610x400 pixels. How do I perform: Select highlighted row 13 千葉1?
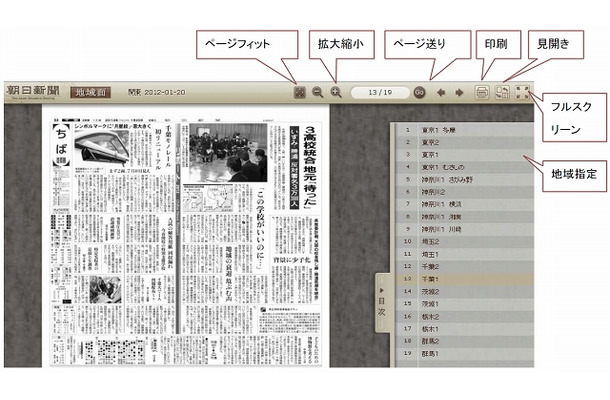[465, 279]
